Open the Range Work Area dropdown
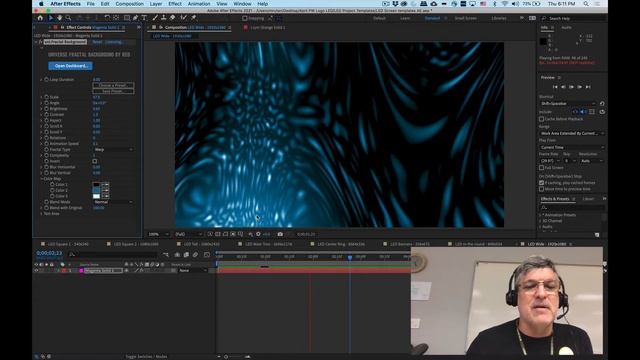Screen dimensions: 640x360 [x=572, y=133]
